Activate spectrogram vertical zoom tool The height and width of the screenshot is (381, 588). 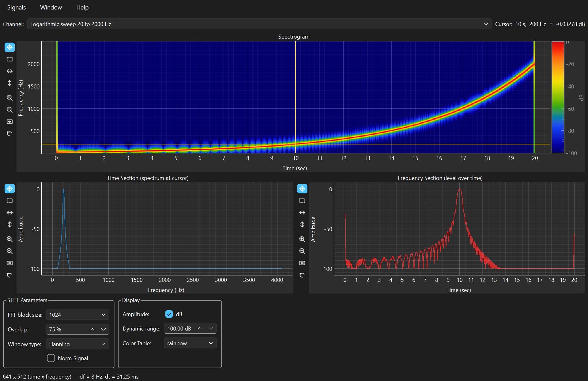coord(9,83)
